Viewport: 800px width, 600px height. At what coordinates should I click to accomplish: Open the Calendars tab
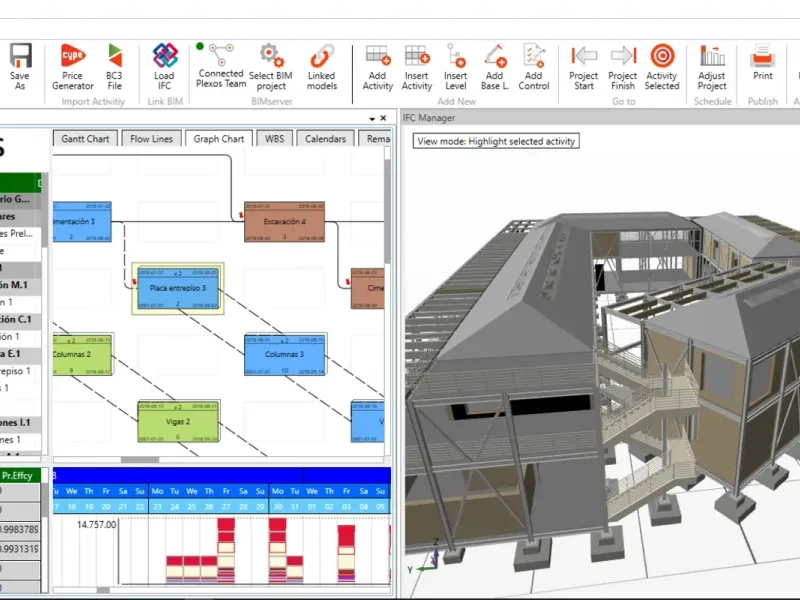[x=326, y=139]
